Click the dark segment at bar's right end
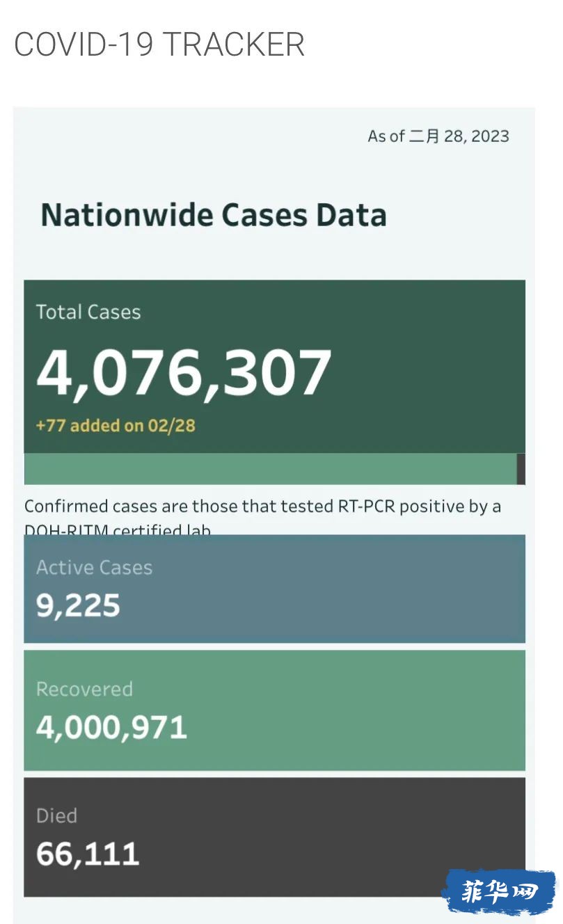The image size is (563, 924). pos(521,469)
